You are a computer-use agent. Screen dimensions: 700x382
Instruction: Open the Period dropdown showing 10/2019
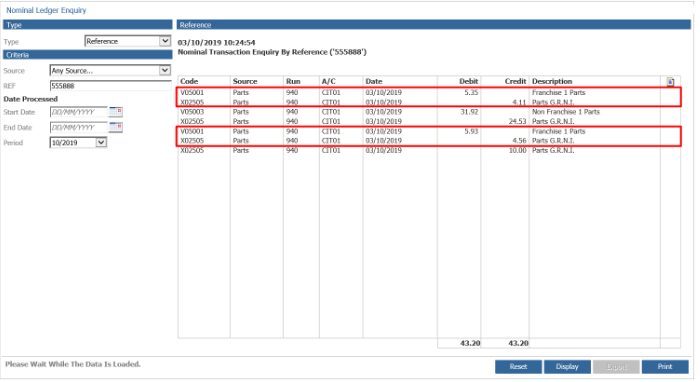(x=78, y=143)
